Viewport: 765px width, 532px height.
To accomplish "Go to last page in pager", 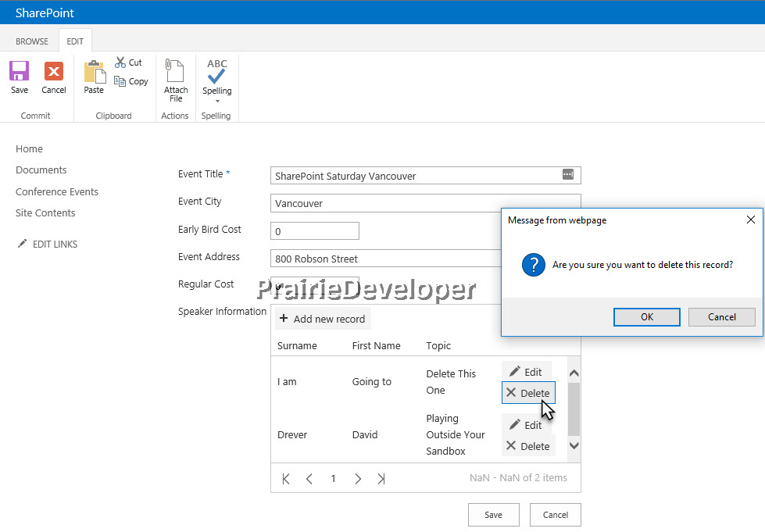I will click(x=381, y=479).
